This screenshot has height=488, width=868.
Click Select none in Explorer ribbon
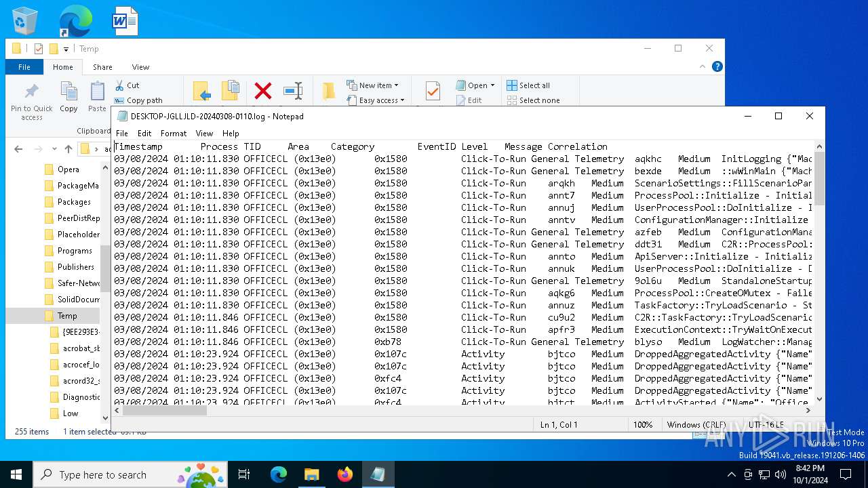pos(533,100)
